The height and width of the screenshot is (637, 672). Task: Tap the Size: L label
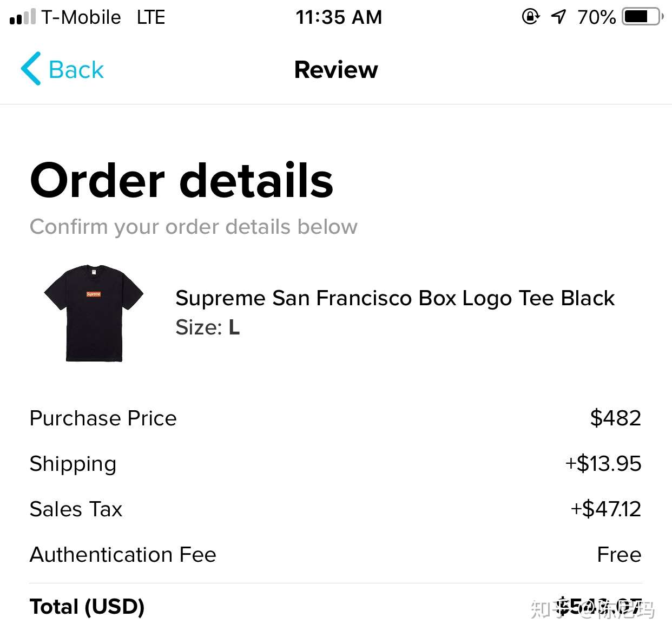[207, 327]
